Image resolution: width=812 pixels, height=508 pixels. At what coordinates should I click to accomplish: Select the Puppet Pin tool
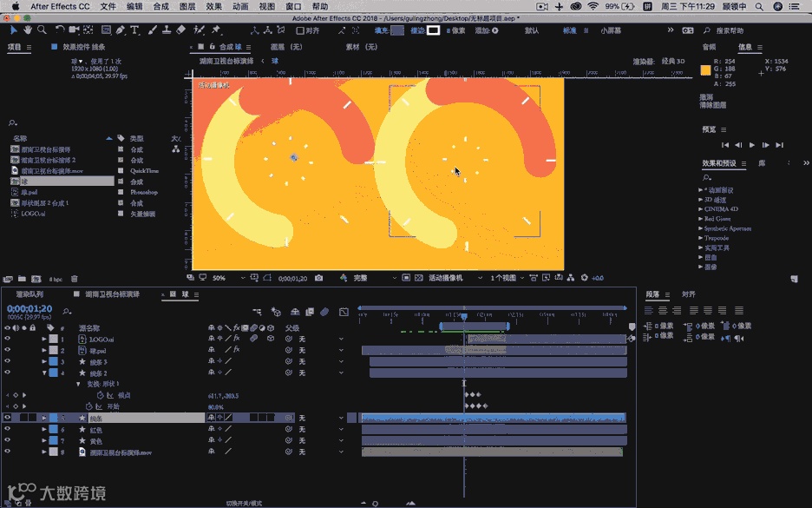[x=216, y=30]
